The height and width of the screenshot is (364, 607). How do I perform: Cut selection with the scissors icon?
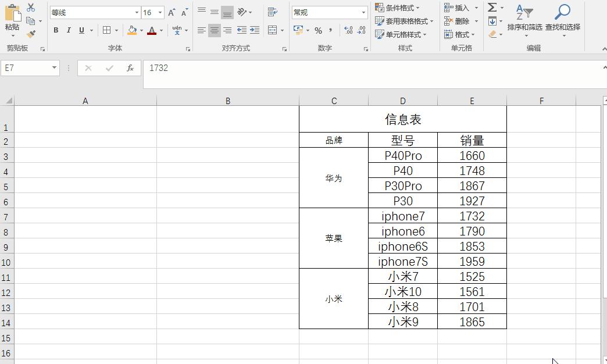tap(31, 7)
